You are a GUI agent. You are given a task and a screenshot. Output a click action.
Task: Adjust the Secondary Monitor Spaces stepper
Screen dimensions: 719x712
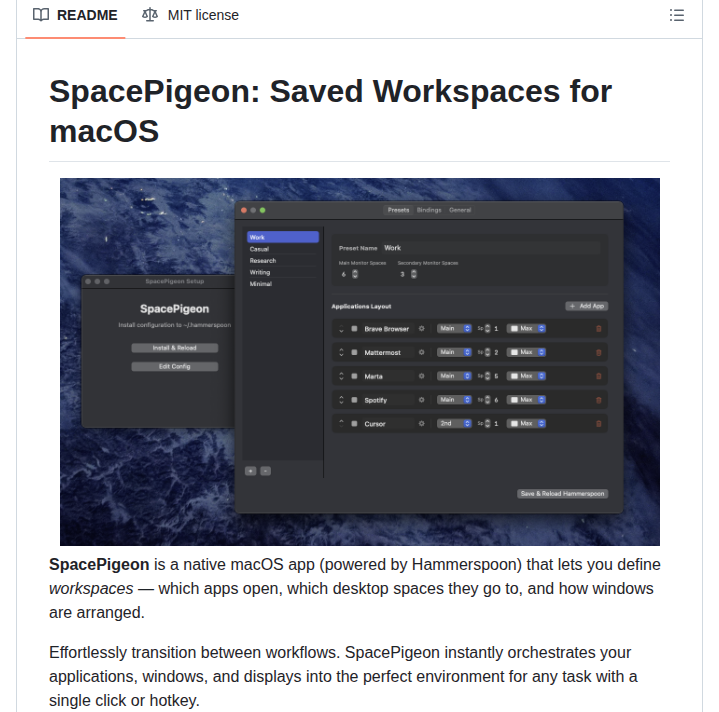tap(414, 274)
